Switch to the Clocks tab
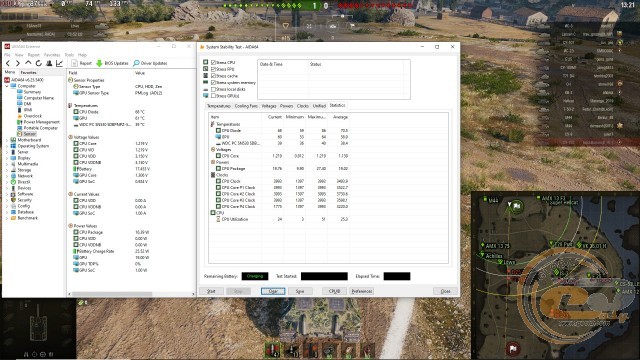Screen dimensions: 640x360 click(x=302, y=106)
